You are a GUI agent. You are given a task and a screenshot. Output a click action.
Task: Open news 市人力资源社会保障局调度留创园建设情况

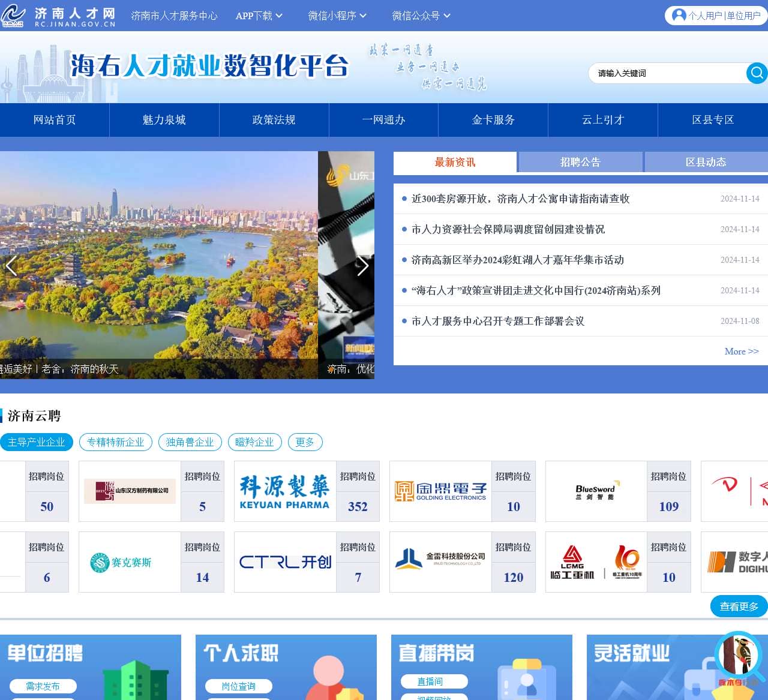508,229
